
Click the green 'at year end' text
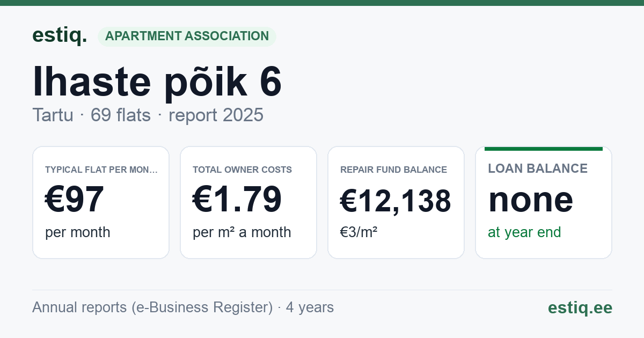point(524,232)
